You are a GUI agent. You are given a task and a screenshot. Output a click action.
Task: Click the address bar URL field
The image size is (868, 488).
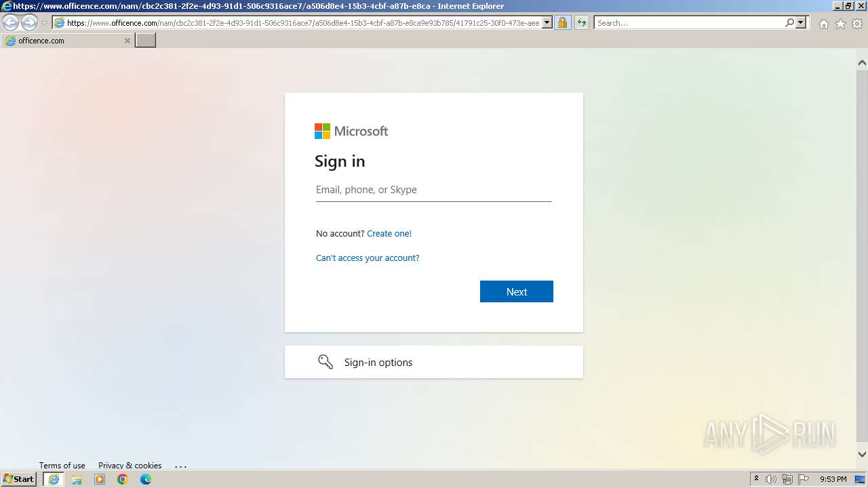click(x=303, y=23)
